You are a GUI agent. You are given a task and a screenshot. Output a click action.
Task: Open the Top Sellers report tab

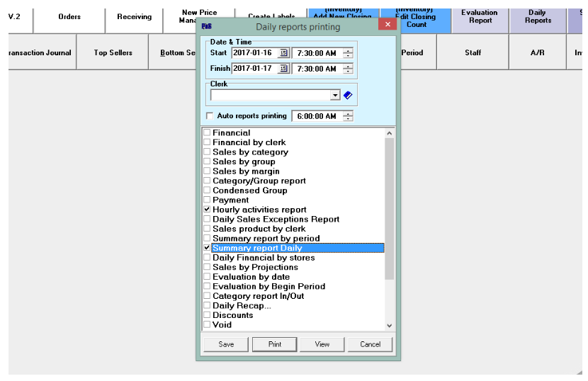coord(113,53)
